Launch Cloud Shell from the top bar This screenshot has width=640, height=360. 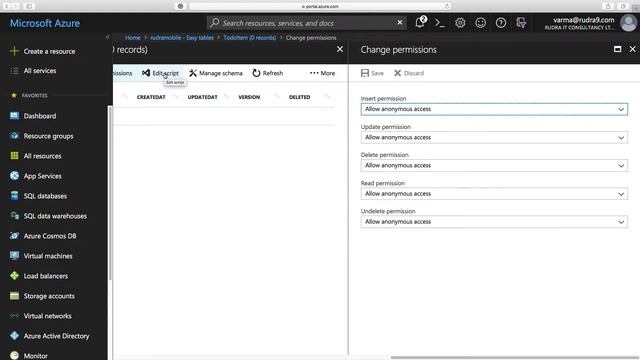(x=440, y=23)
